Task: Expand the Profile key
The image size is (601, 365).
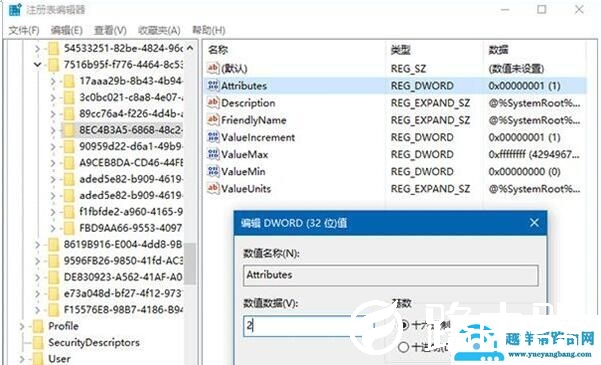Action: point(22,327)
